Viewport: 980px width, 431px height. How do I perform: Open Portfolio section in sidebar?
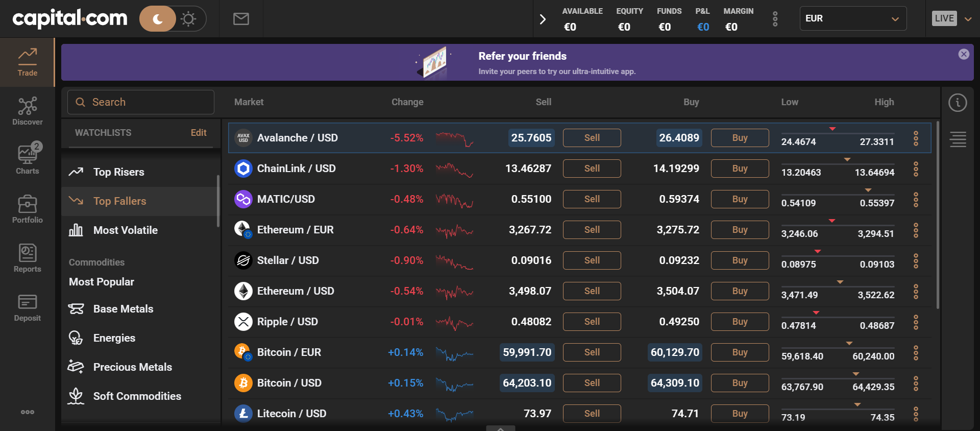point(28,209)
